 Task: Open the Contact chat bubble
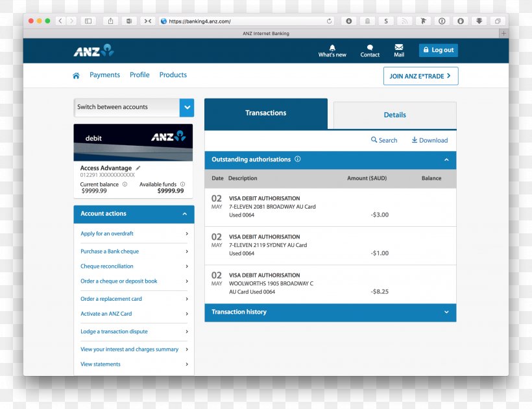point(370,51)
